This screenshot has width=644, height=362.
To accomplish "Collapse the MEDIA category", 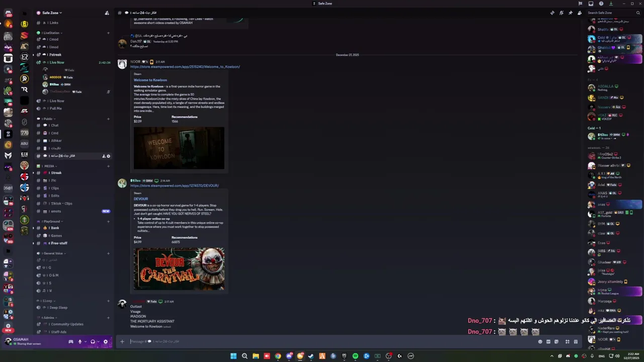I will pyautogui.click(x=46, y=166).
